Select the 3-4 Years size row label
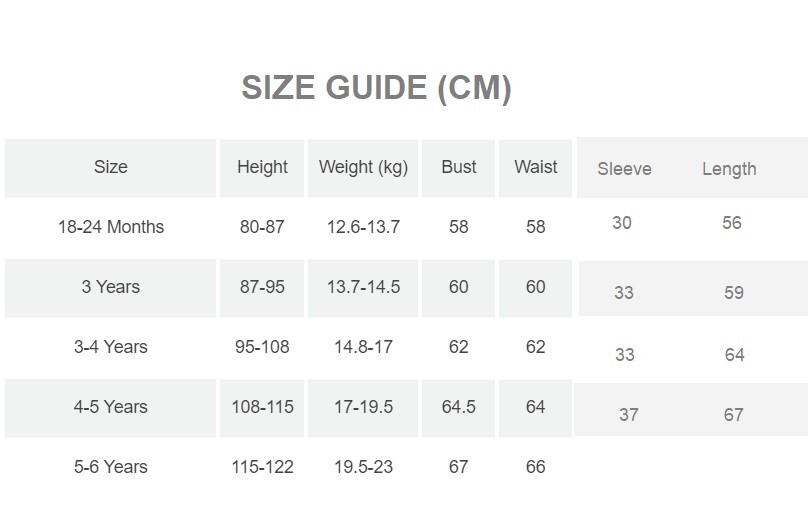Viewport: 808px width, 513px height. (111, 347)
